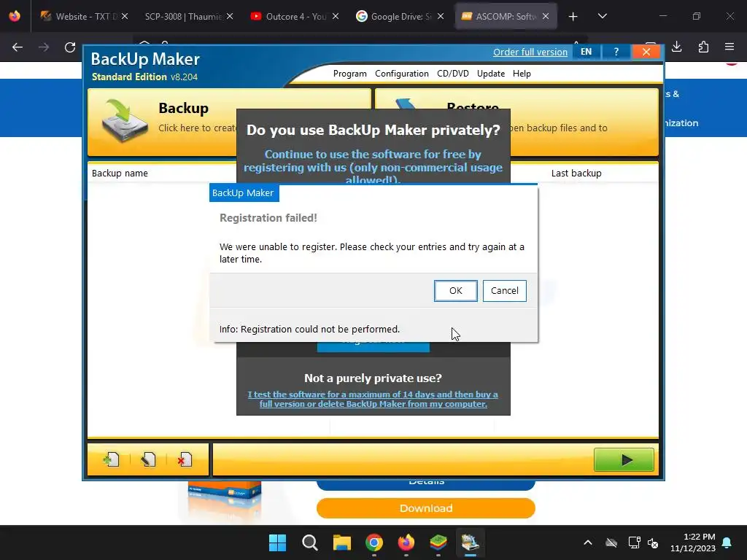Start backup with the green play button
The image size is (747, 560).
624,459
